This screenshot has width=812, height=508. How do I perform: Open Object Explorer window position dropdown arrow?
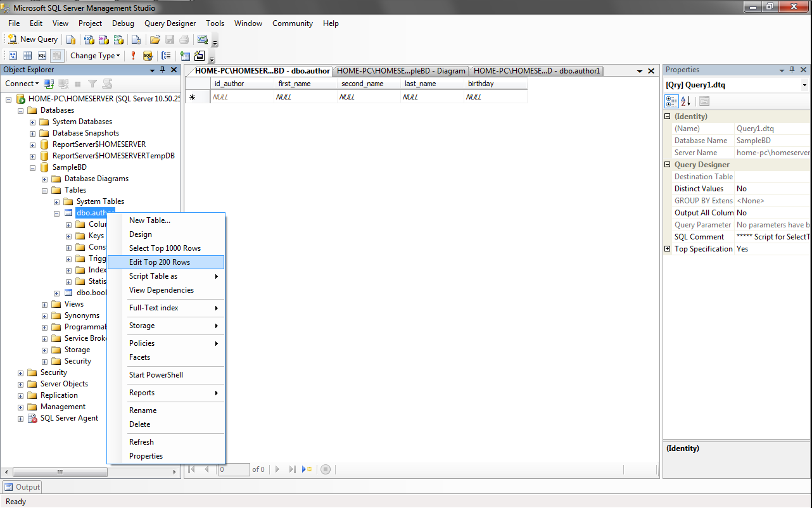(152, 70)
